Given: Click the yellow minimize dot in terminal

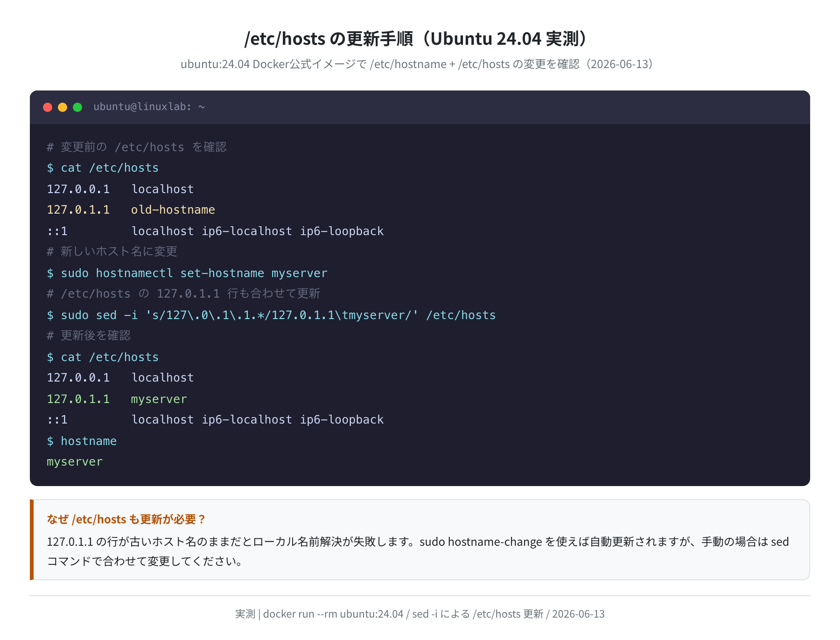Looking at the screenshot, I should click(63, 107).
